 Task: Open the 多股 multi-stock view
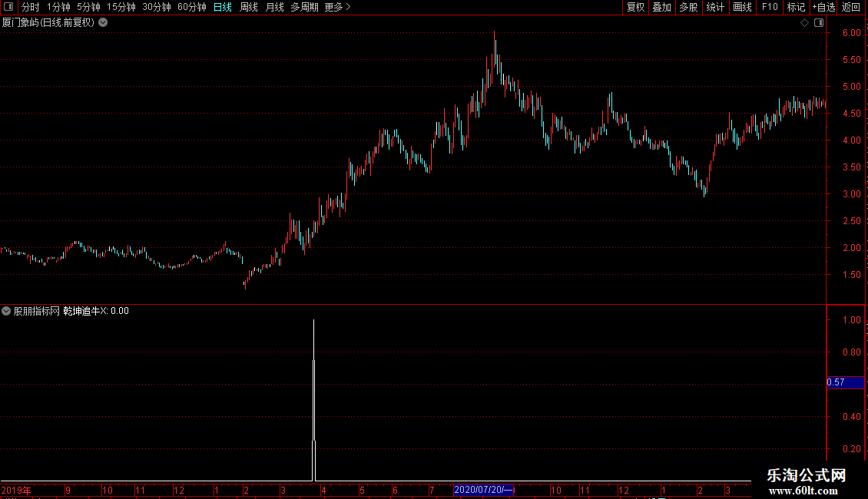click(x=688, y=7)
